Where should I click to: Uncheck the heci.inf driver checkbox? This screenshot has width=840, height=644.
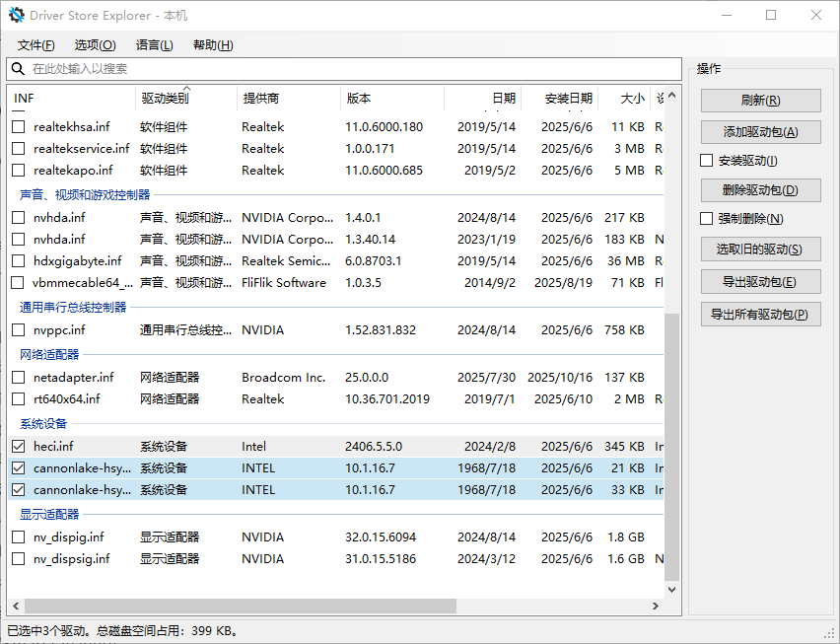point(18,446)
